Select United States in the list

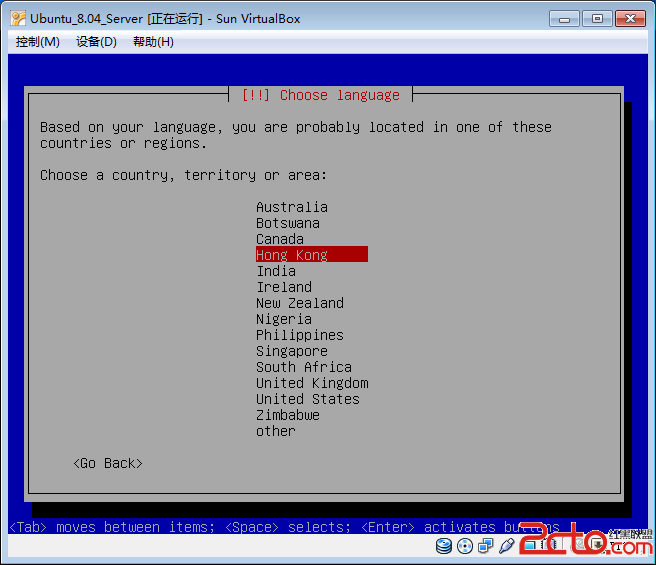coord(308,399)
